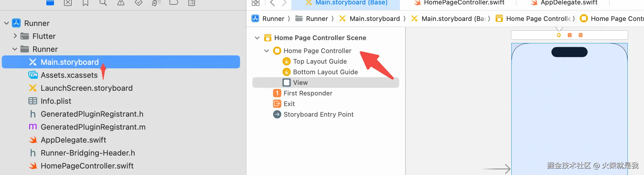
Task: Switch to the HomePageController.swift tab
Action: [x=464, y=3]
